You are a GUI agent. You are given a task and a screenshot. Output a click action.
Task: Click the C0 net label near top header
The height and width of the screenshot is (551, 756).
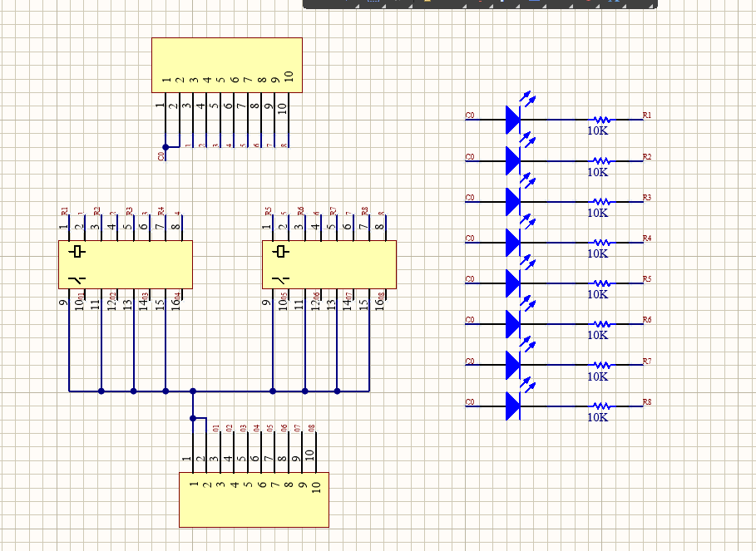coord(161,155)
